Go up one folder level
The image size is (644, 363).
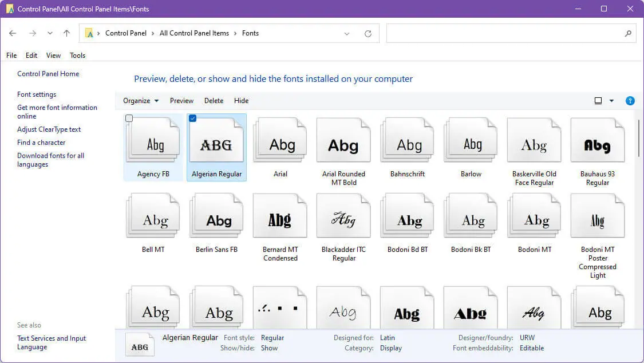[x=66, y=33]
